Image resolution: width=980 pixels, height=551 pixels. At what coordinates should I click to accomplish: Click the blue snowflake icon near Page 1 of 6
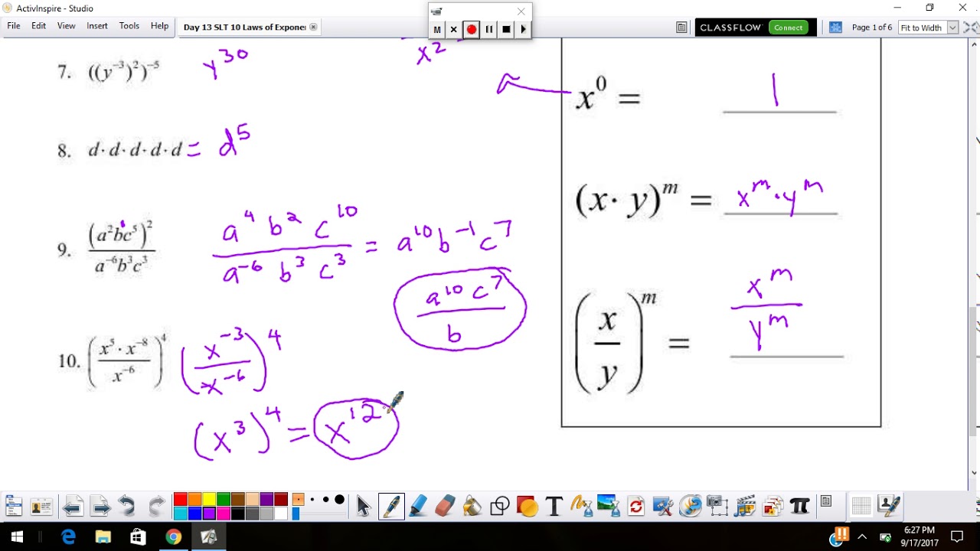[x=836, y=28]
